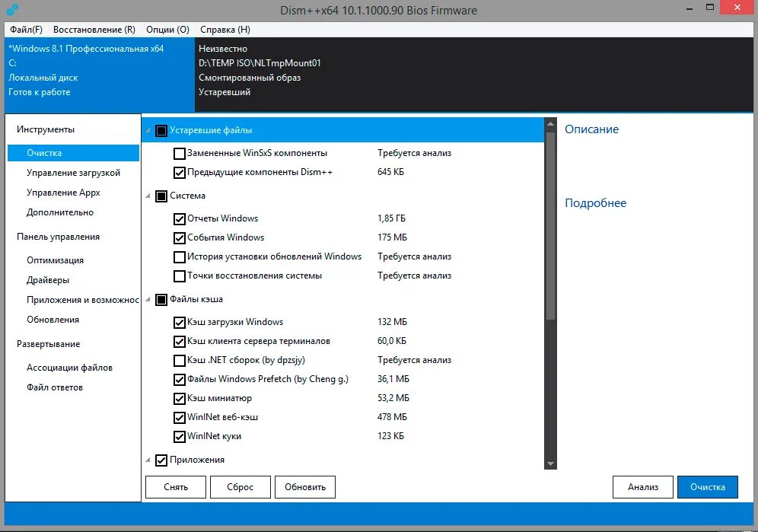Click the Описание heading
758x532 pixels.
pyautogui.click(x=591, y=129)
